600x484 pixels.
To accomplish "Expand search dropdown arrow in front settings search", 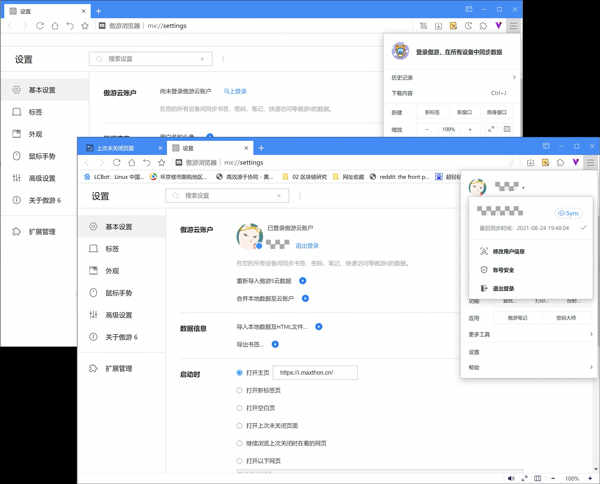I will (279, 196).
